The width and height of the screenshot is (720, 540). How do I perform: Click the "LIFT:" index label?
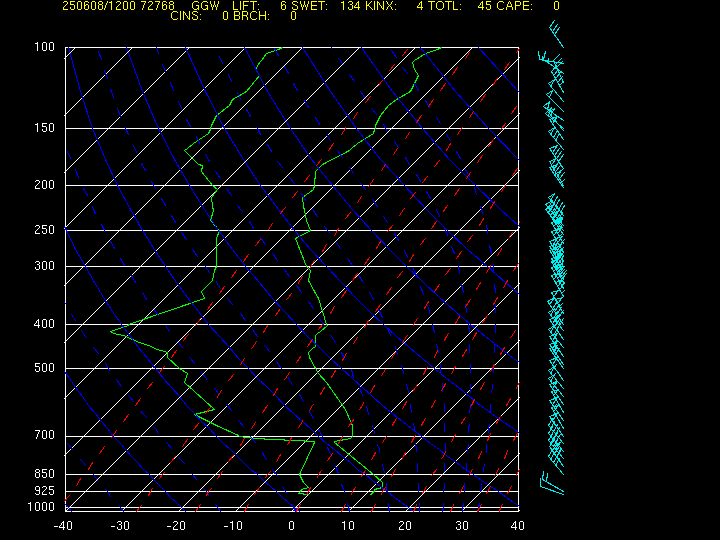tap(246, 6)
